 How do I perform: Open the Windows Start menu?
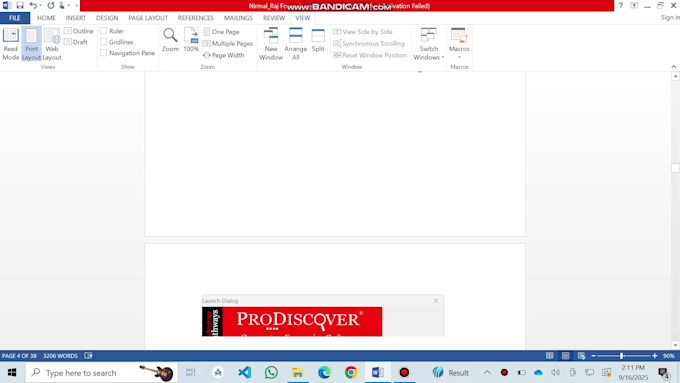click(x=12, y=373)
